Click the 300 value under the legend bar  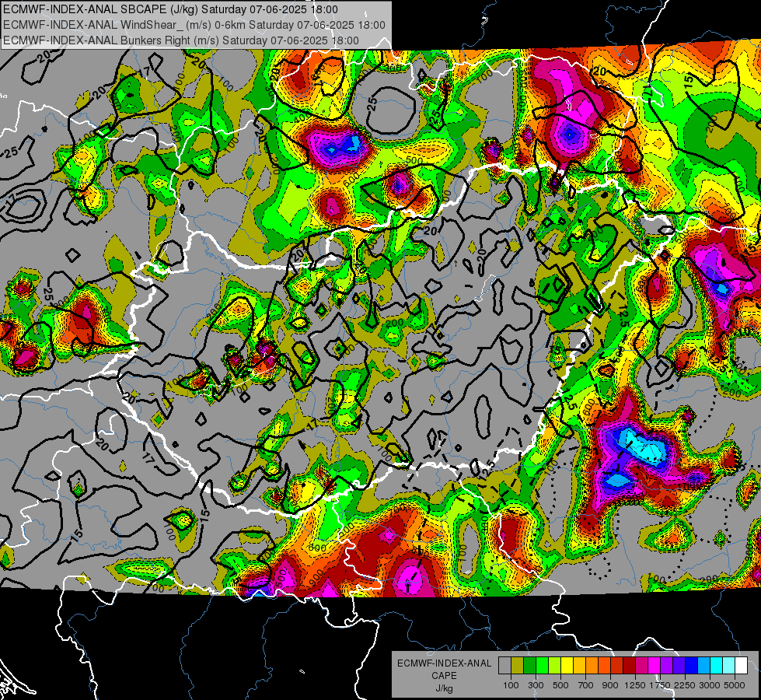pyautogui.click(x=536, y=685)
